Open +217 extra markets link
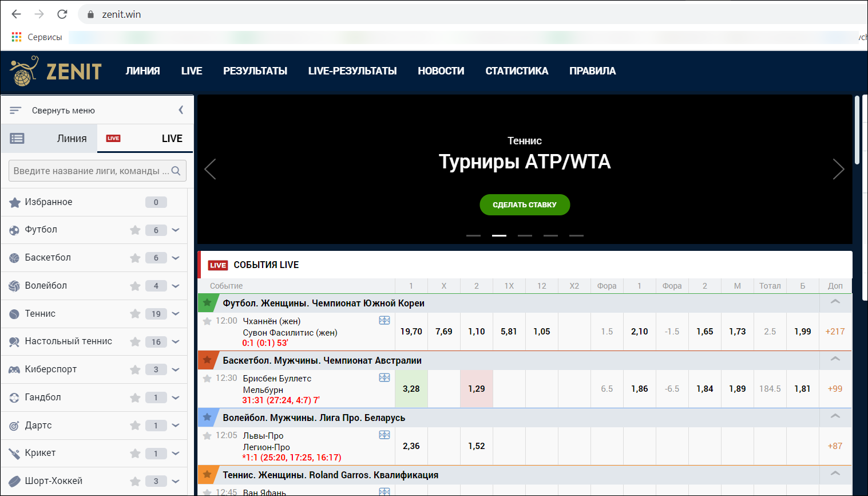868x496 pixels. click(835, 332)
